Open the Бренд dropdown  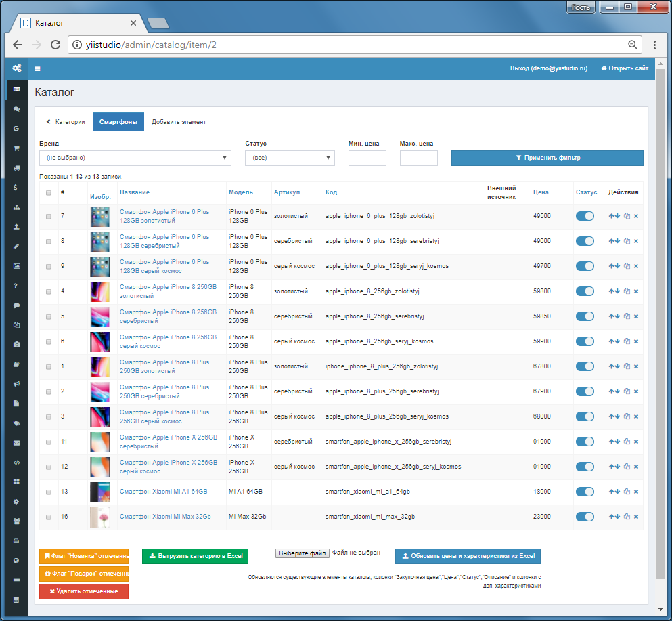135,158
